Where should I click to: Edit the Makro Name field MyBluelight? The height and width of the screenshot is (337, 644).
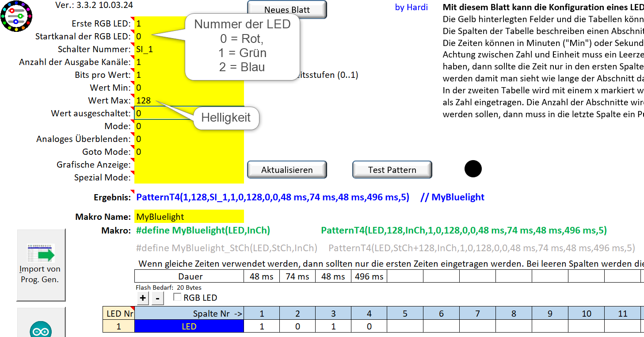tap(189, 217)
